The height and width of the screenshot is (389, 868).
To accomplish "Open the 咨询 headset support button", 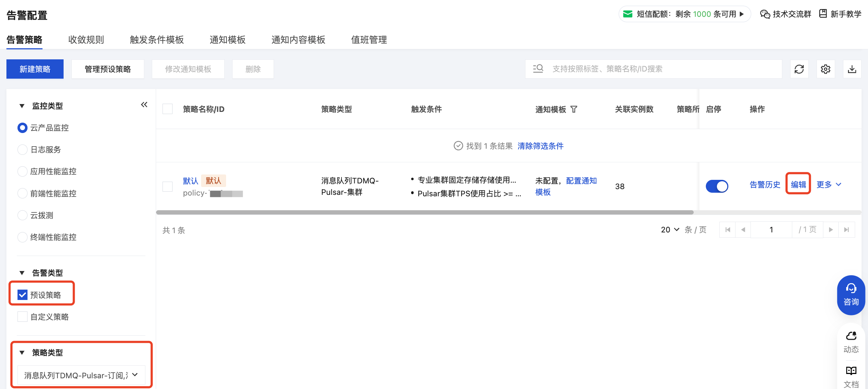I will tap(851, 295).
